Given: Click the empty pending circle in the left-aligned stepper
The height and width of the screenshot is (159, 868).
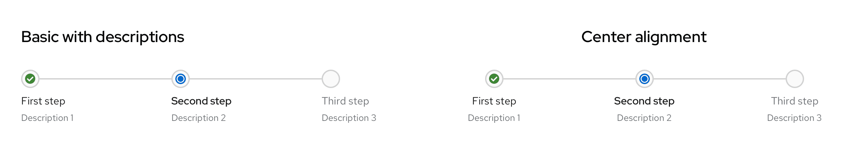Looking at the screenshot, I should [x=331, y=79].
